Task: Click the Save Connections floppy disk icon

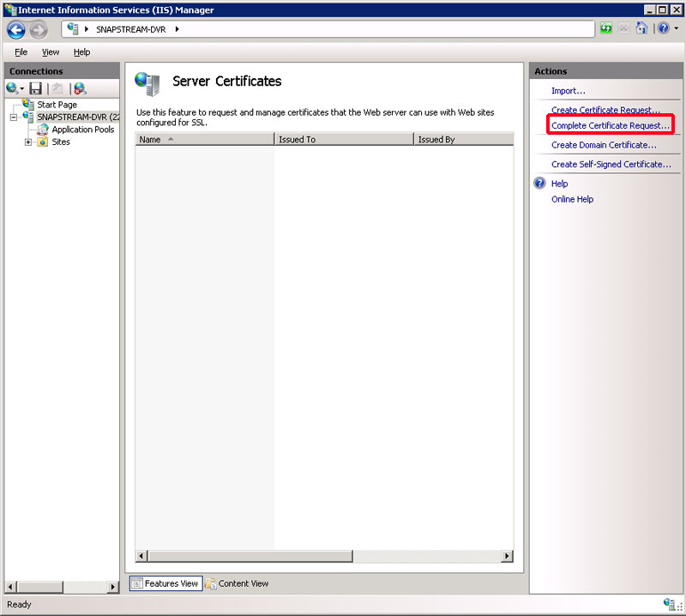Action: click(x=35, y=88)
